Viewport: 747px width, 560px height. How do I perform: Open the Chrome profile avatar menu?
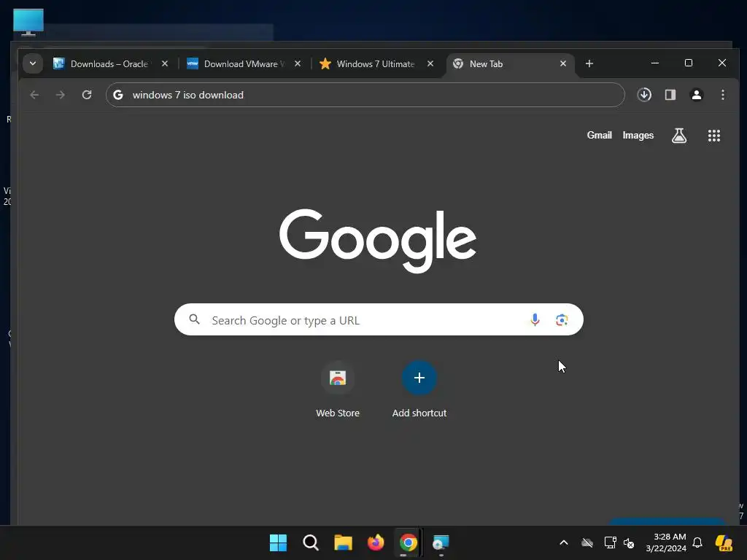697,95
